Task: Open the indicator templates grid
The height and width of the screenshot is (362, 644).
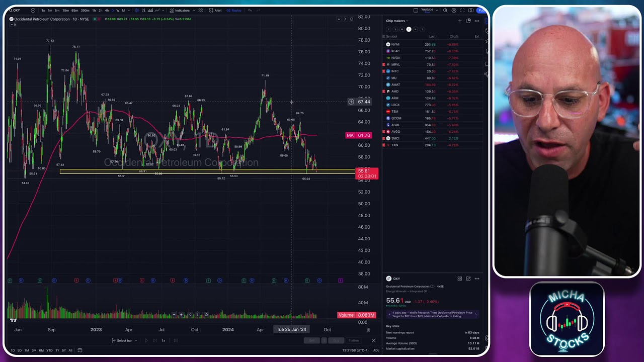Action: (x=201, y=10)
